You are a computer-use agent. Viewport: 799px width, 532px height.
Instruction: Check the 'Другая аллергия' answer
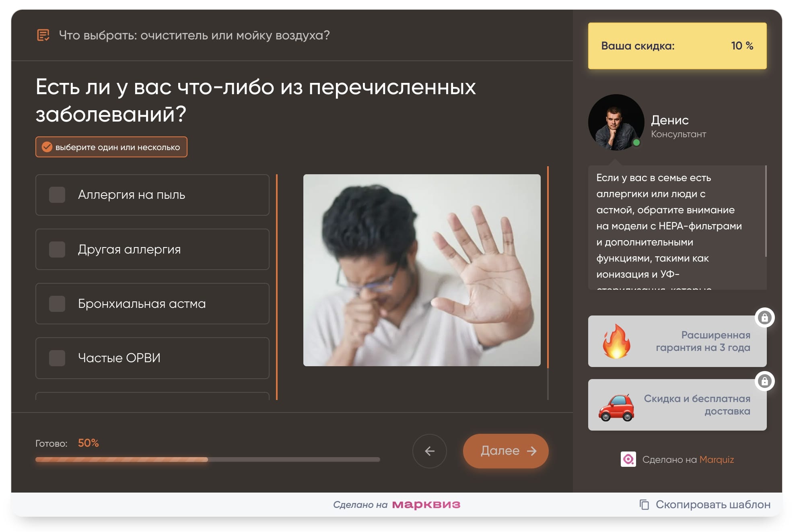[x=56, y=250]
